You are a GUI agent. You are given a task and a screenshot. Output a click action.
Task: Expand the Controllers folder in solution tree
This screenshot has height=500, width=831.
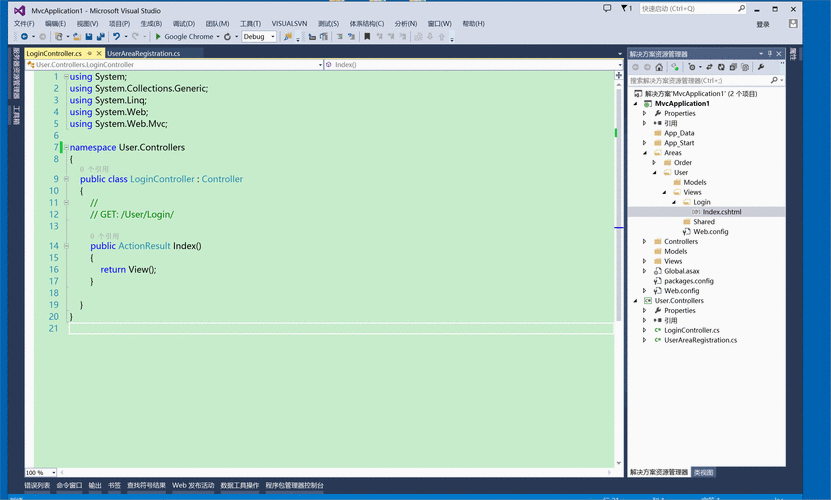pos(645,241)
